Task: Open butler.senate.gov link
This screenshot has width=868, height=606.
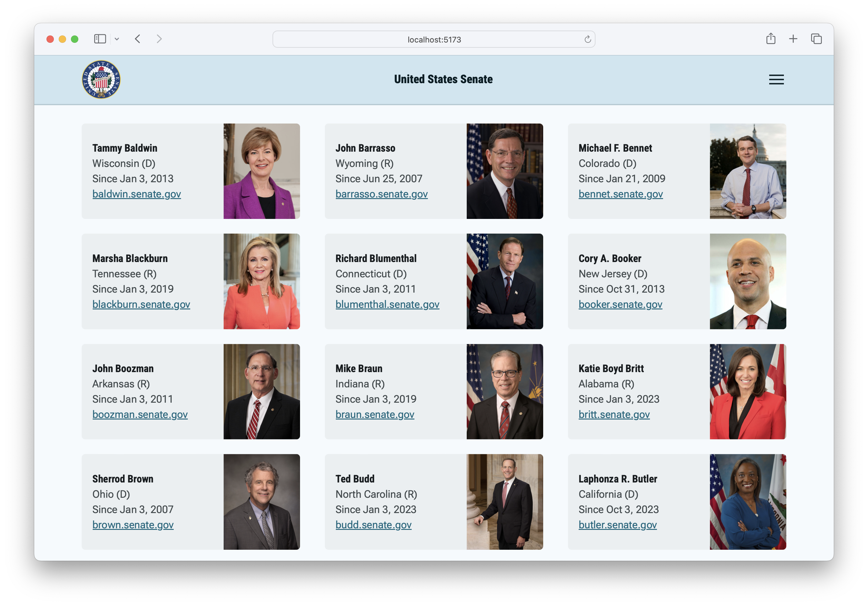Action: [617, 525]
